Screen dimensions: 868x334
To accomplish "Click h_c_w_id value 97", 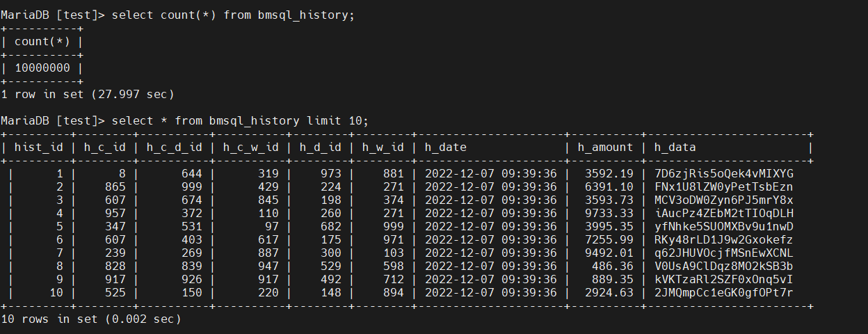I will click(272, 227).
